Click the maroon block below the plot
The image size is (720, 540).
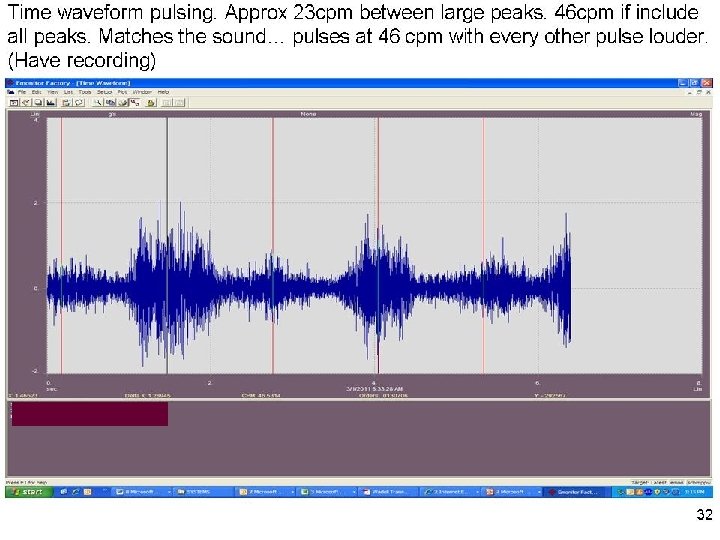[x=90, y=414]
